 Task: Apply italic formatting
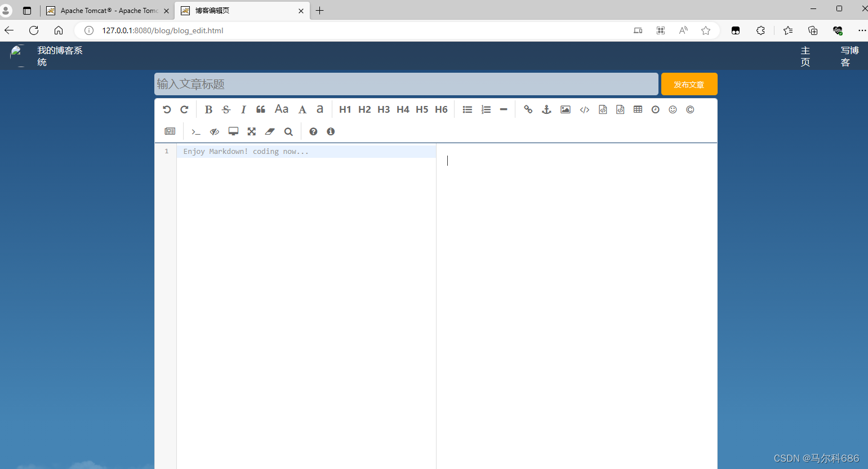(x=243, y=109)
